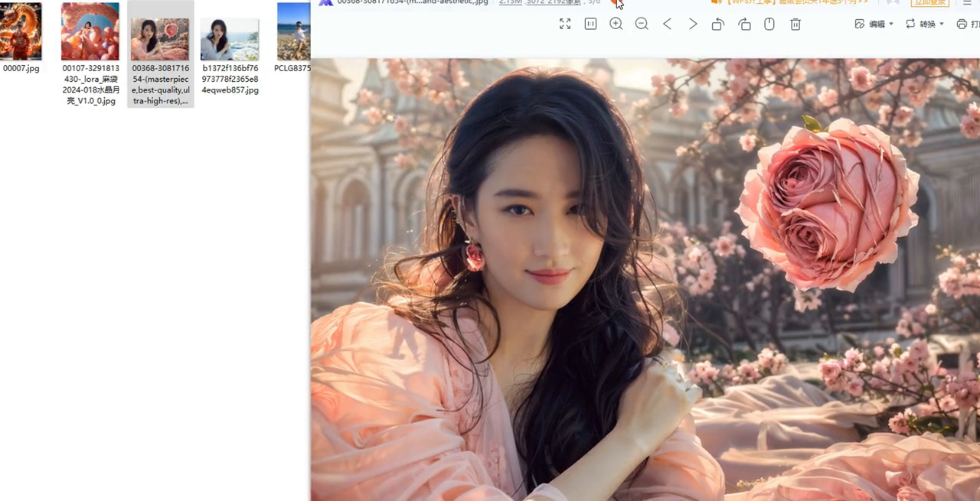Click the 3072*2192像素 dimensions link
The image size is (980, 501).
pos(552,2)
